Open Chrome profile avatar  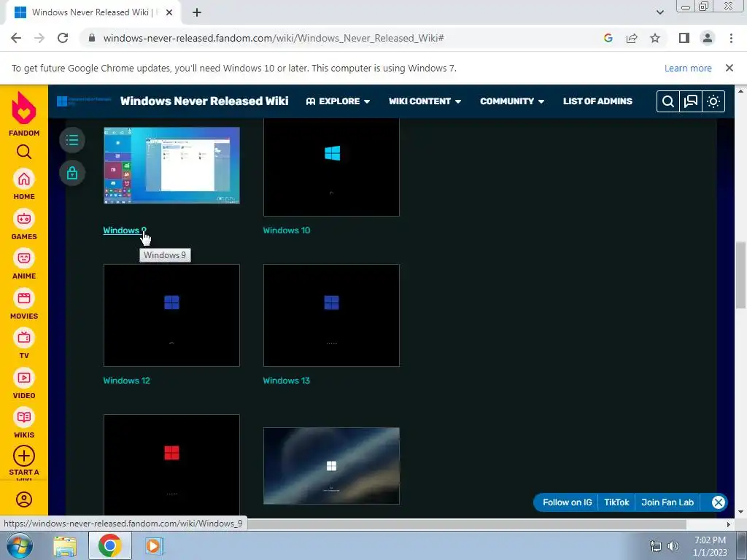708,38
